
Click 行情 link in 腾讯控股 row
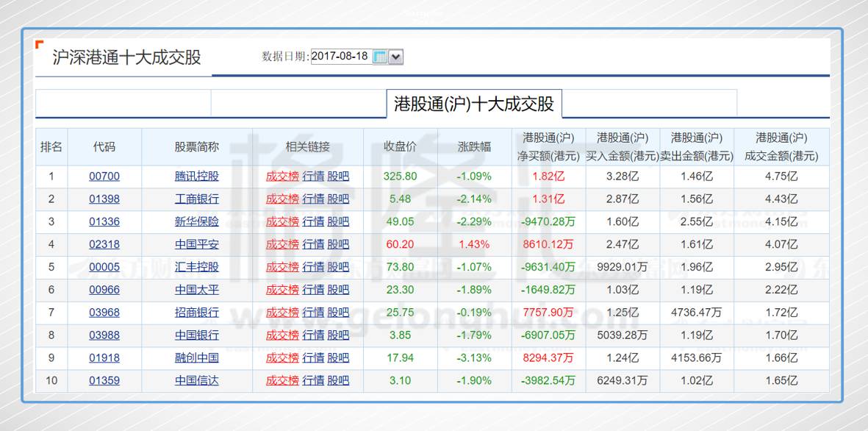click(313, 177)
